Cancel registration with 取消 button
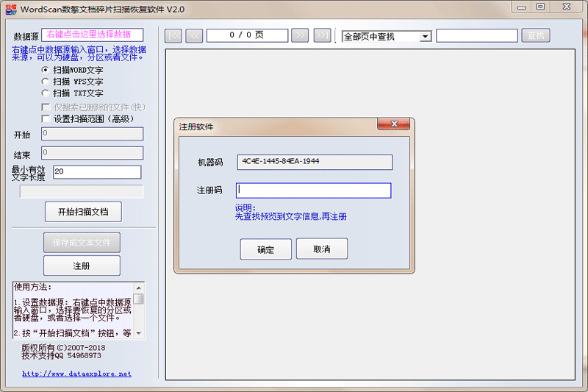The image size is (588, 392). pos(322,249)
